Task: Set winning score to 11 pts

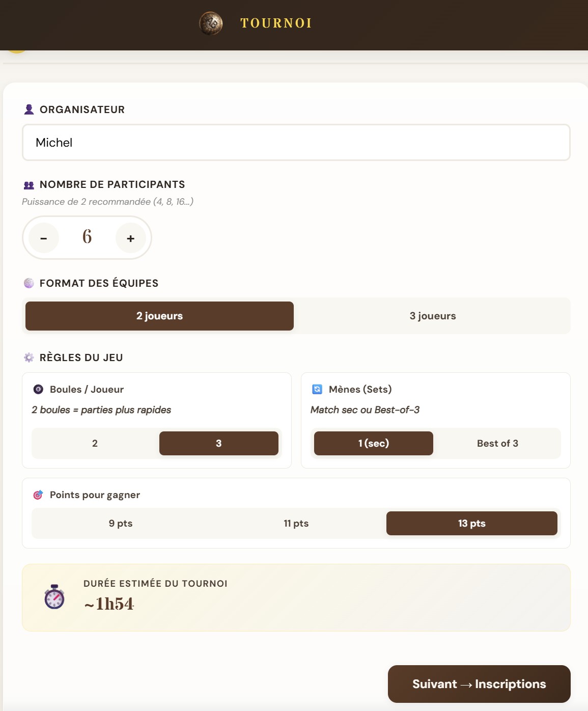Action: tap(296, 523)
